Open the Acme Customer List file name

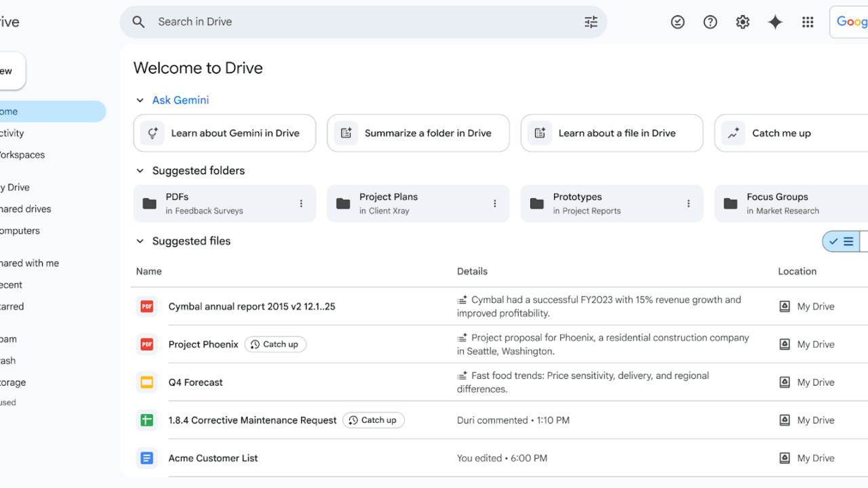(x=213, y=458)
